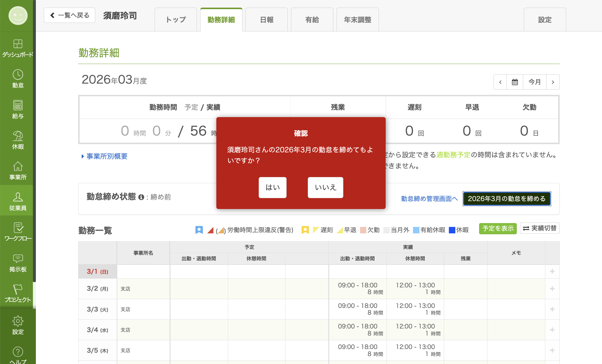Open the 勤怠締め管理画面へ link

click(429, 198)
